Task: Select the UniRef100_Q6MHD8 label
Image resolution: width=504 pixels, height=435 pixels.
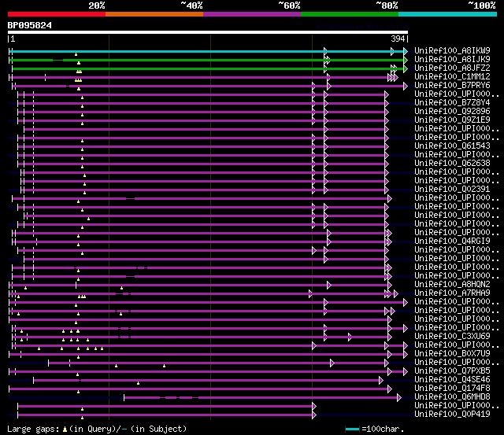Action: coord(452,396)
